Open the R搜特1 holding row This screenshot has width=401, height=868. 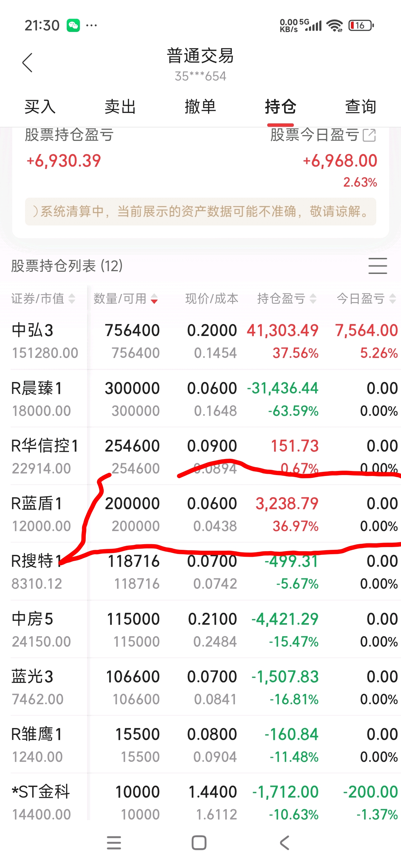[x=200, y=571]
